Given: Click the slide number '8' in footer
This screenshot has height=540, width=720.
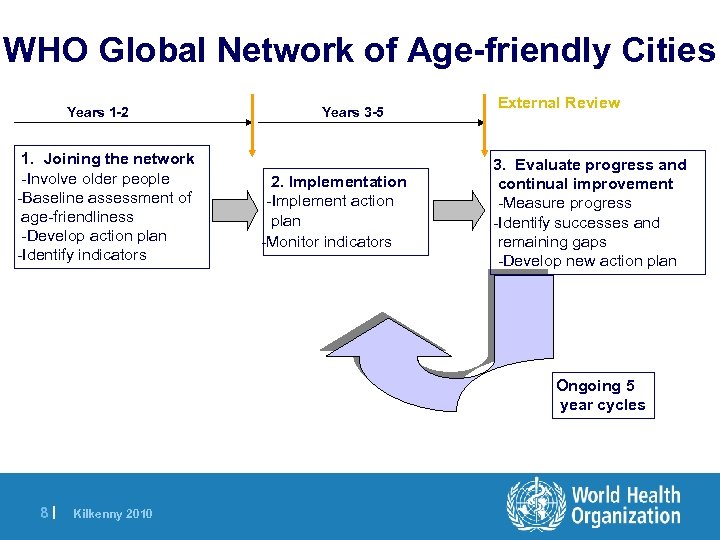Looking at the screenshot, I should click(x=44, y=512).
